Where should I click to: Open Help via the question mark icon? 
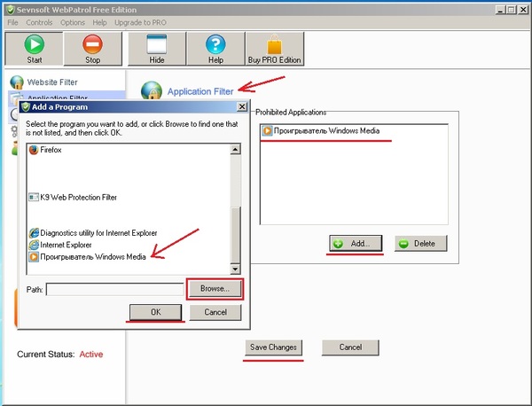215,44
